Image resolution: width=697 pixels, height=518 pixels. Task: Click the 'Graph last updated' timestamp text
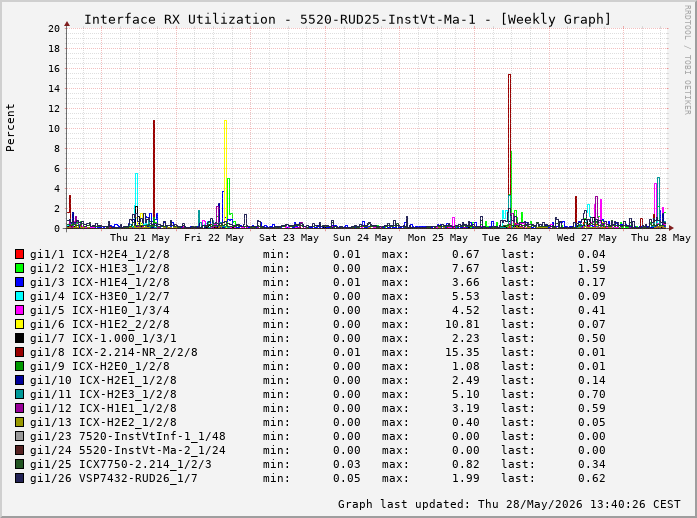click(509, 504)
